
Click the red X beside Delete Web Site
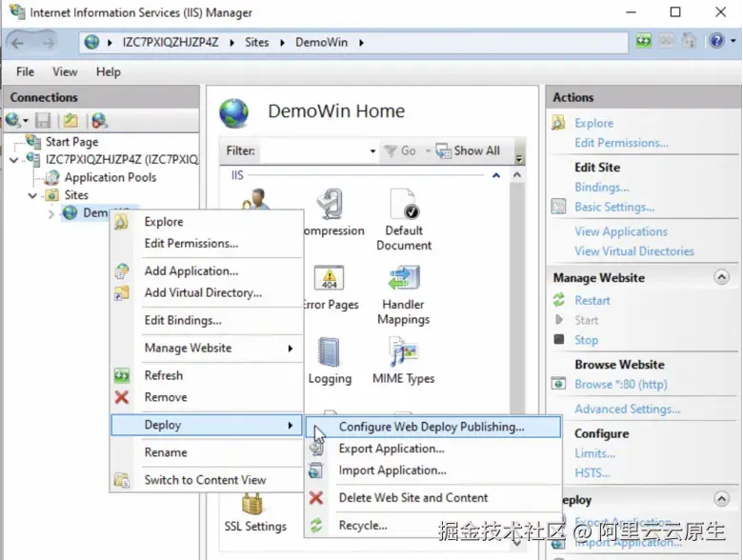[x=316, y=497]
